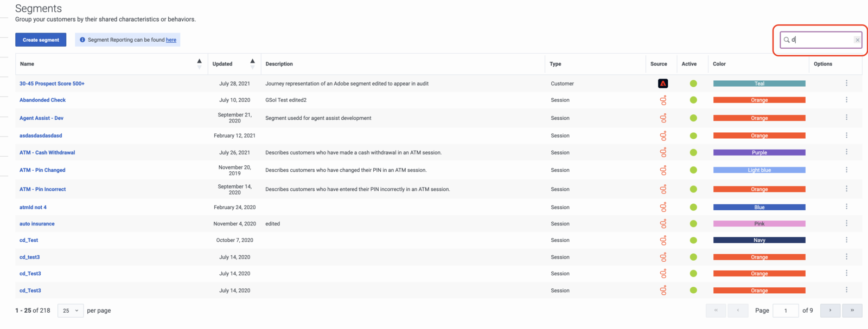Click active status dot for auto insurance
The image size is (868, 329).
click(x=693, y=223)
